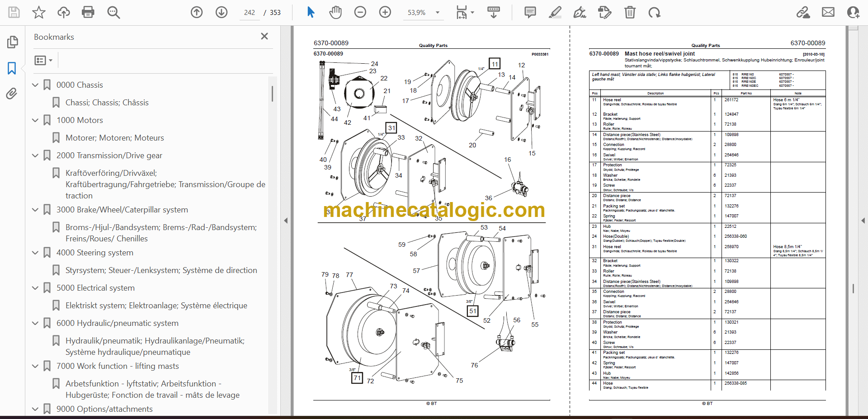Send the file by email envelope icon
Screen dimensions: 868x419
click(x=828, y=12)
